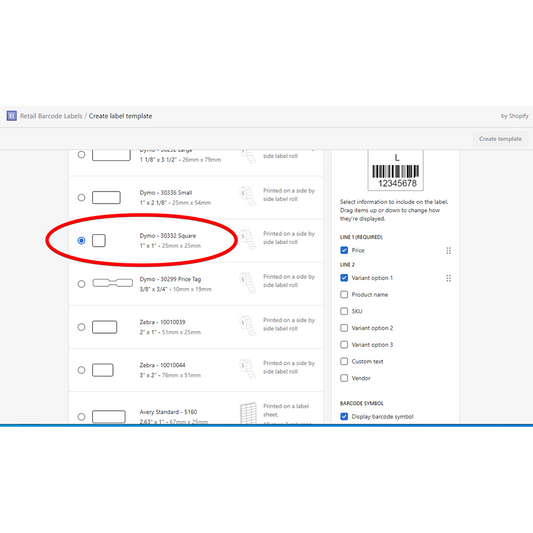
Task: Select Dymo 30299 Price Tag radio button
Action: click(81, 284)
